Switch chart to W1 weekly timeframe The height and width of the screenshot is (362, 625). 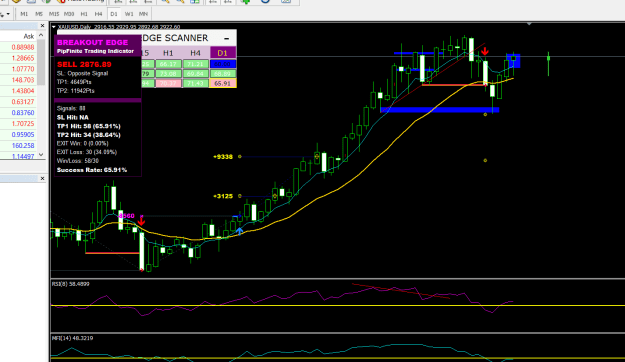[x=129, y=14]
